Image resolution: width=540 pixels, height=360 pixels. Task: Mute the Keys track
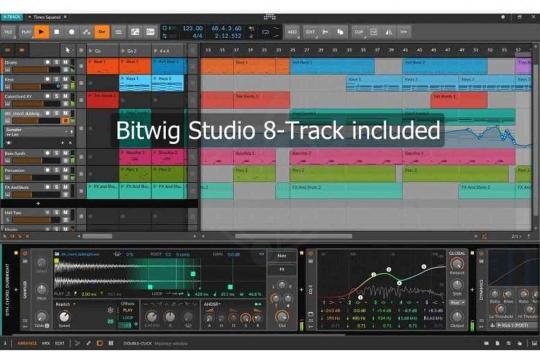(x=65, y=79)
